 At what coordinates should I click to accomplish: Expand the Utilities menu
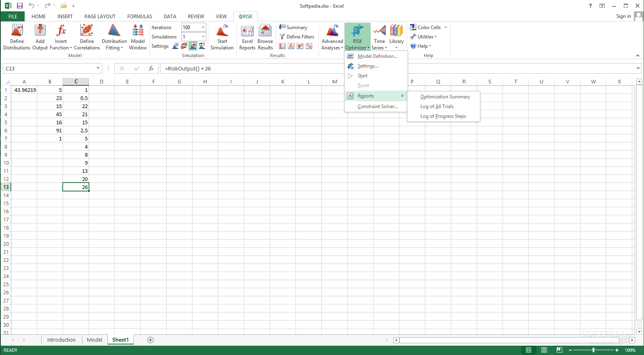pos(424,37)
